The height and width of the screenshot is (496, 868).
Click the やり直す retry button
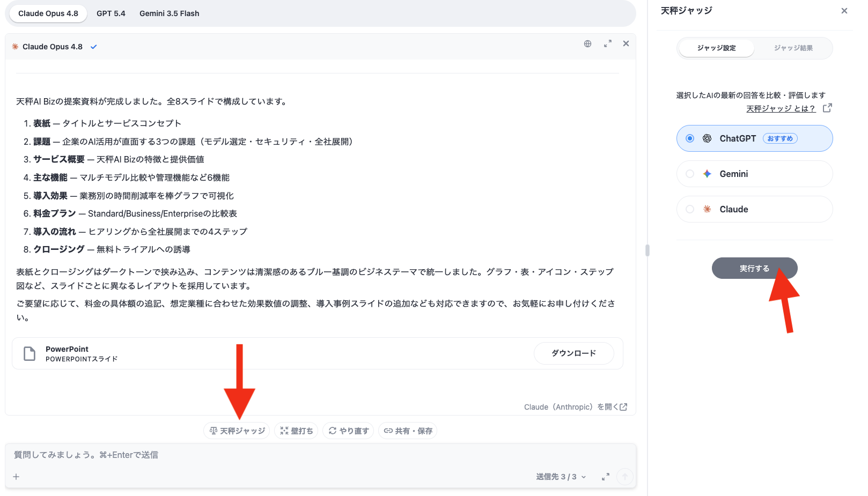[x=348, y=431]
